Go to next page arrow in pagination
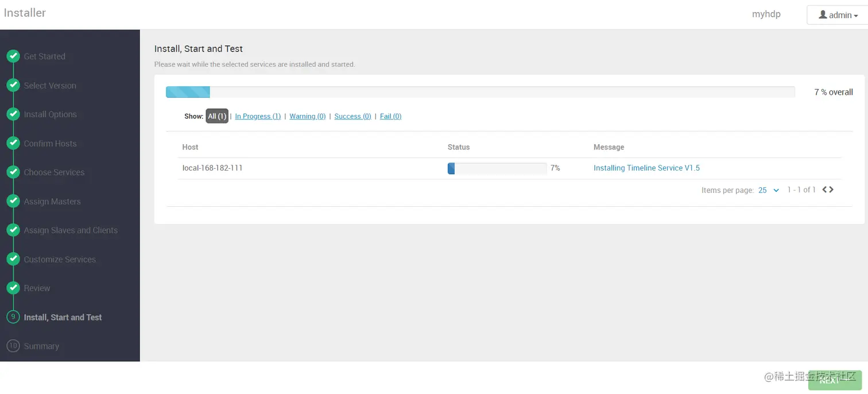868x394 pixels. (x=831, y=190)
